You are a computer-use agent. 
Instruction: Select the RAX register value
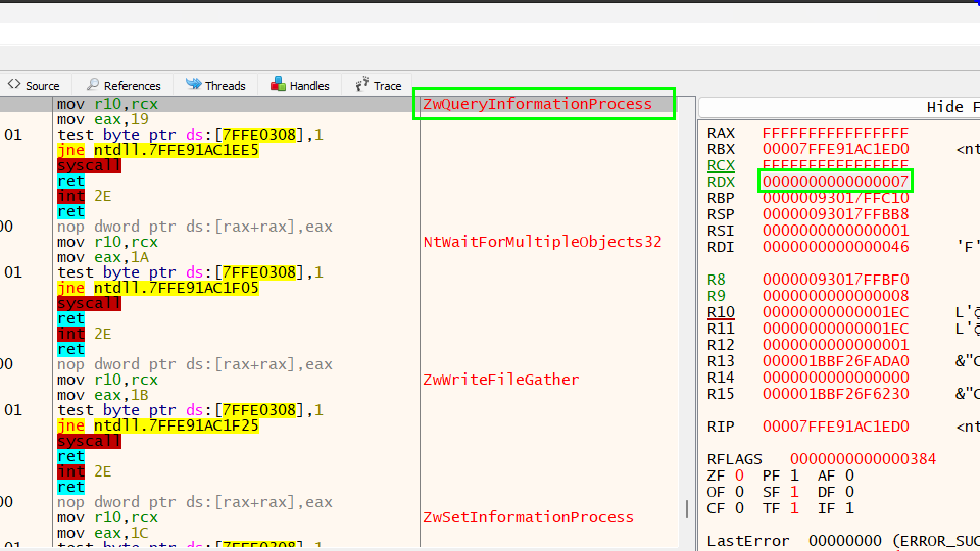click(x=835, y=133)
